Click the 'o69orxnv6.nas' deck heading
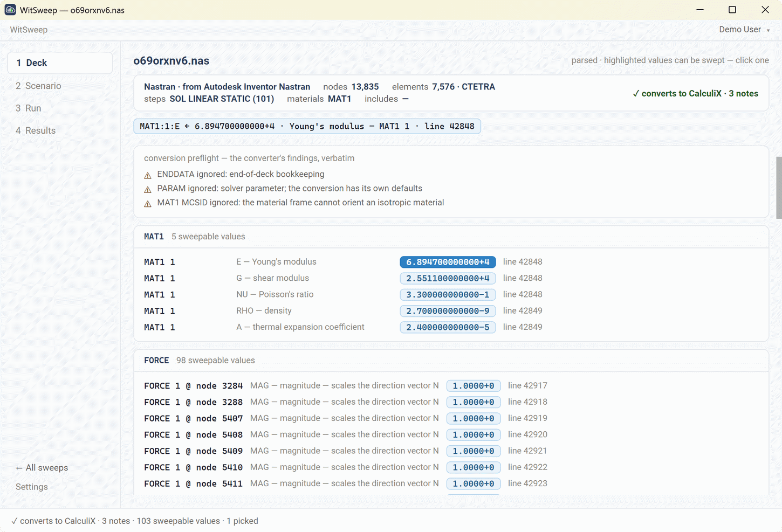The width and height of the screenshot is (782, 532). tap(172, 61)
